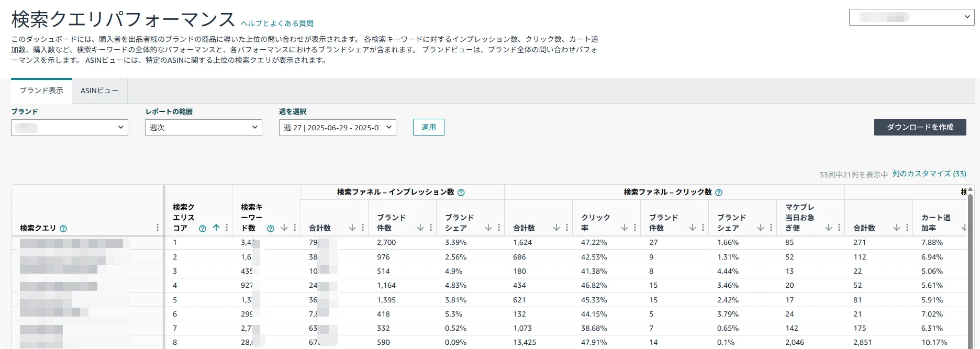Click the click total cell 1,073
This screenshot has height=349, width=980.
tap(522, 328)
